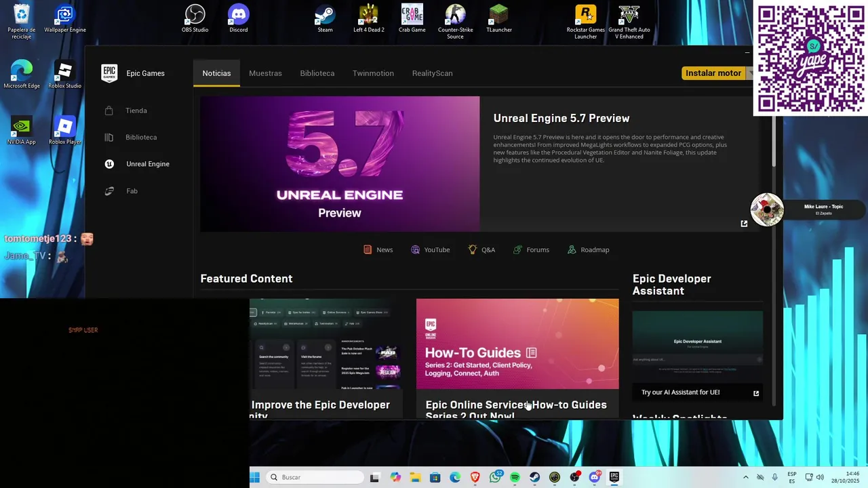The height and width of the screenshot is (488, 868).
Task: Select Papelera de reciclaje icon
Action: pos(22,22)
